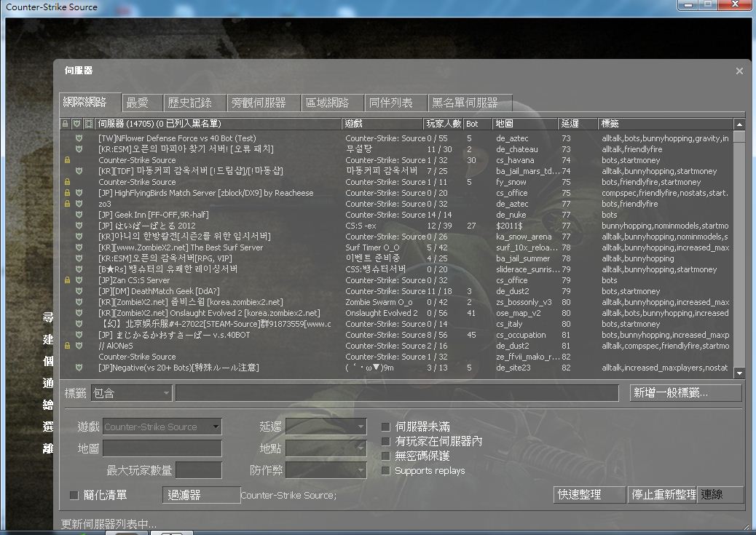756x535 pixels.
Task: Focus the 標籤 tags text field
Action: click(397, 393)
